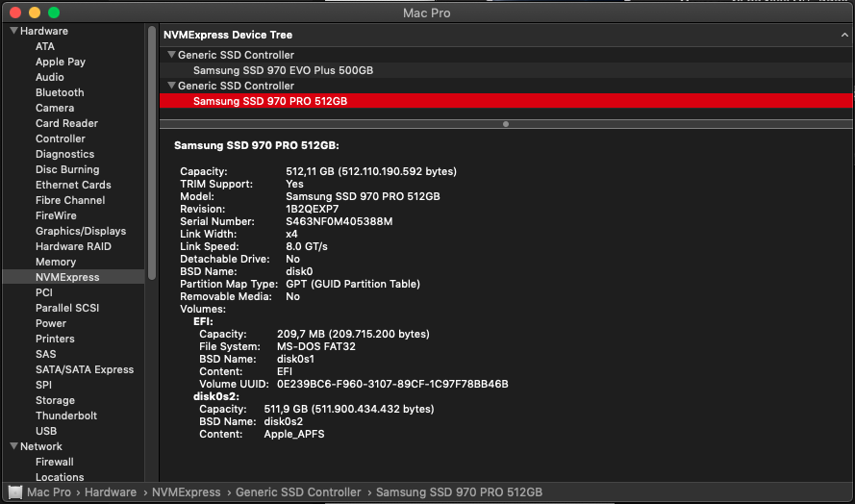Select Hardware RAID in the sidebar

point(73,246)
